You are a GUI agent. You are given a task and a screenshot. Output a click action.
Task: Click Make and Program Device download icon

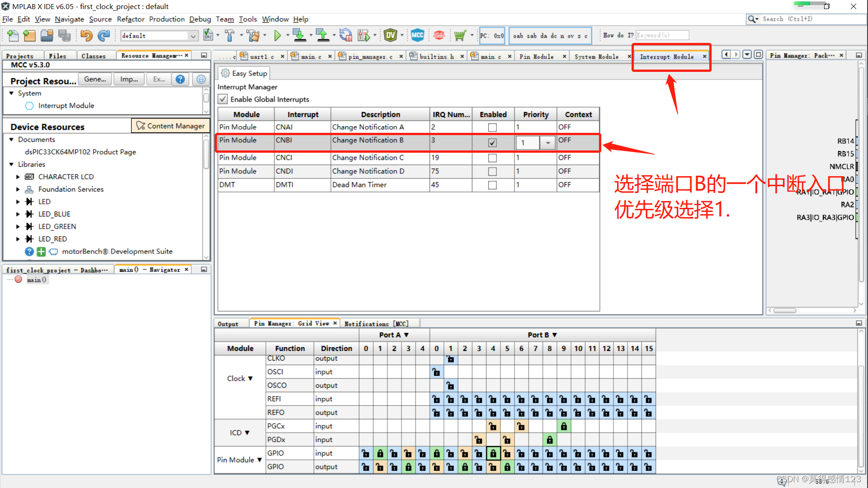(299, 35)
